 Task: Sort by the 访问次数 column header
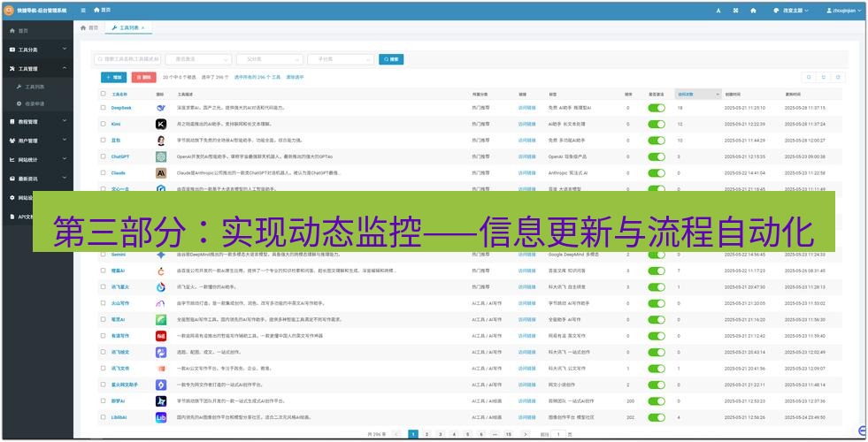(698, 95)
